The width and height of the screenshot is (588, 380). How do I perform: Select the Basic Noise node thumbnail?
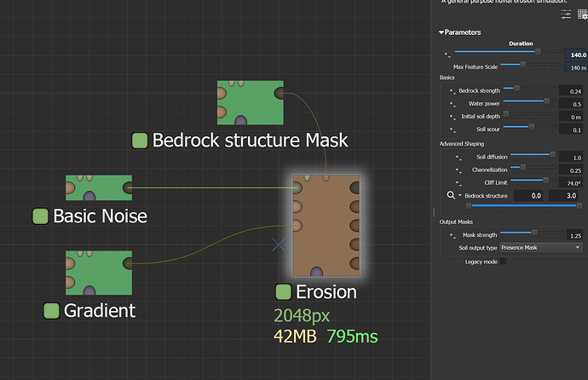tap(99, 187)
